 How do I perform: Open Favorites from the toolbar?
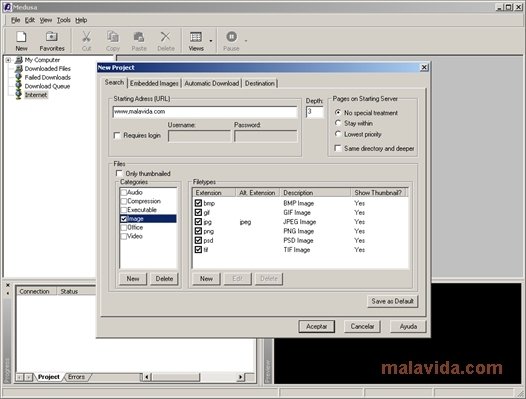pos(52,41)
